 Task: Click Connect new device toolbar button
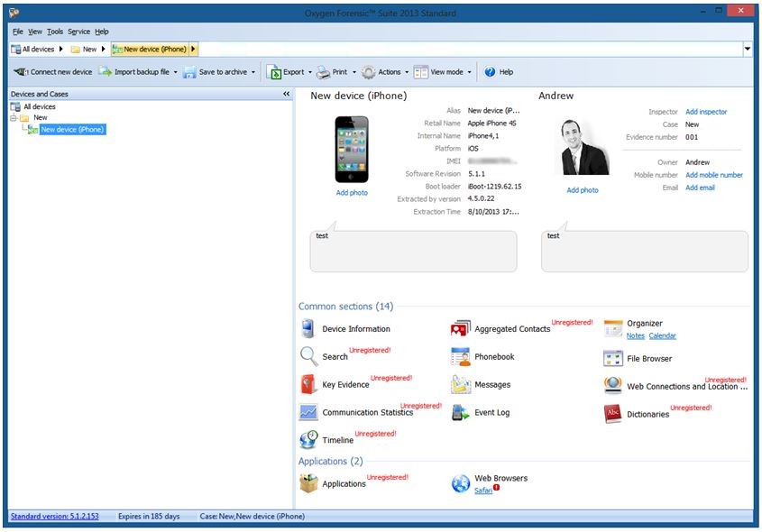pos(52,72)
